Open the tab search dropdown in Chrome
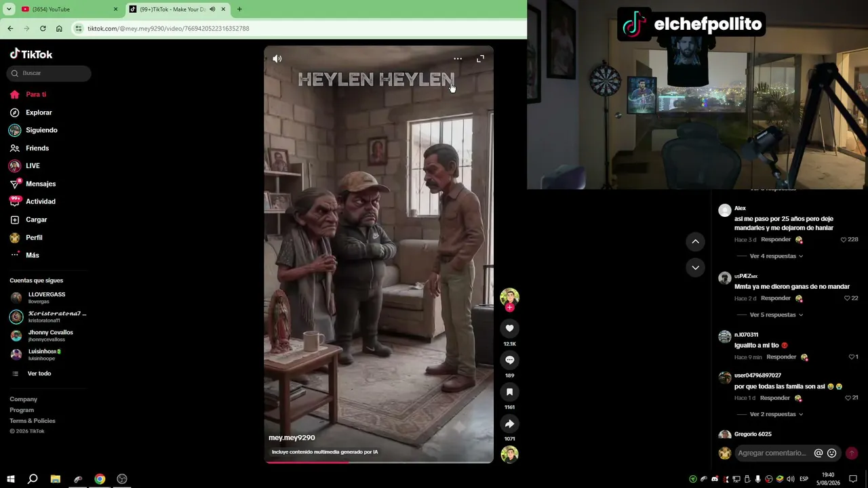This screenshot has height=488, width=868. (9, 9)
